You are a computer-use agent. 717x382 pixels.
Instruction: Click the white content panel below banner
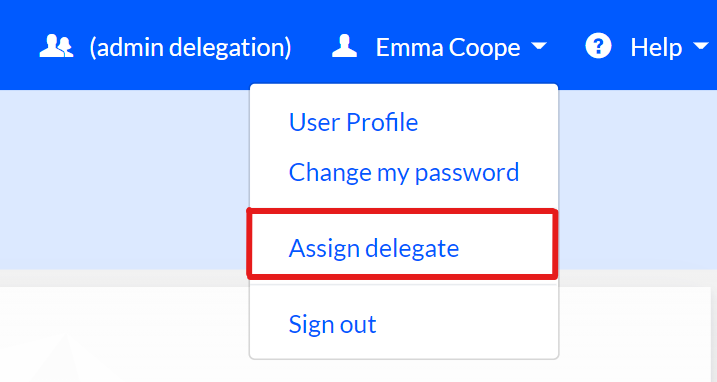[124, 334]
